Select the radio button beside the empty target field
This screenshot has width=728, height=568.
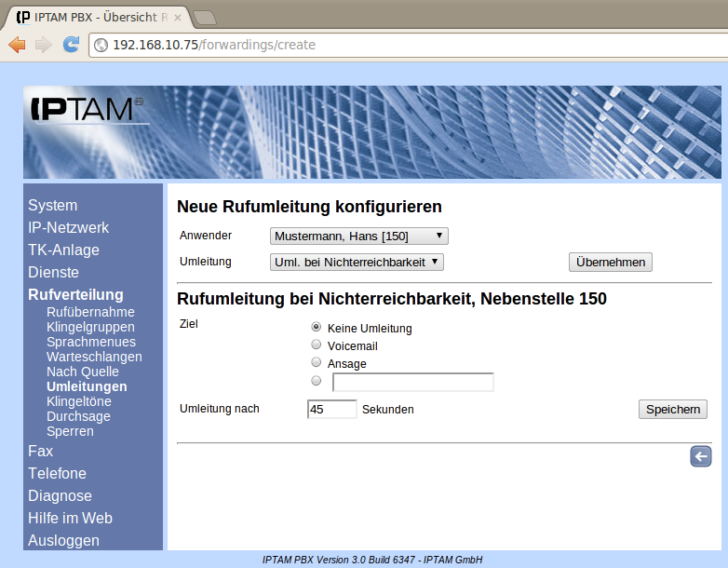317,381
